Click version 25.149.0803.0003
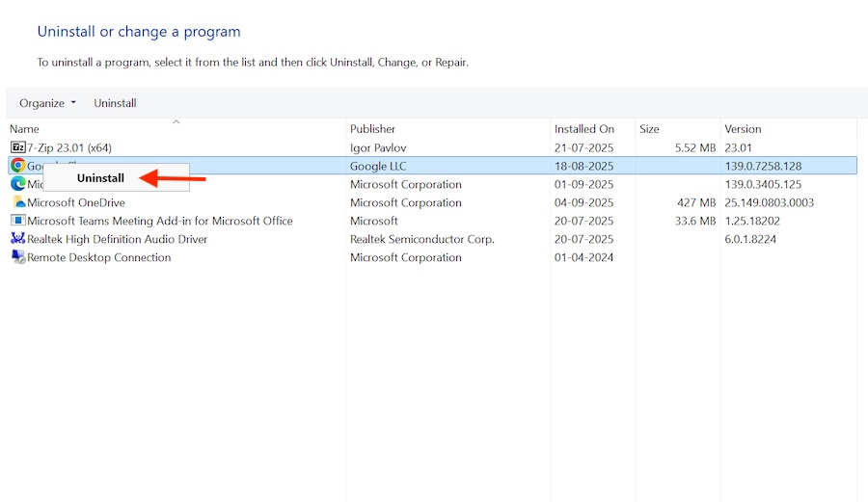This screenshot has width=868, height=502. (x=769, y=202)
